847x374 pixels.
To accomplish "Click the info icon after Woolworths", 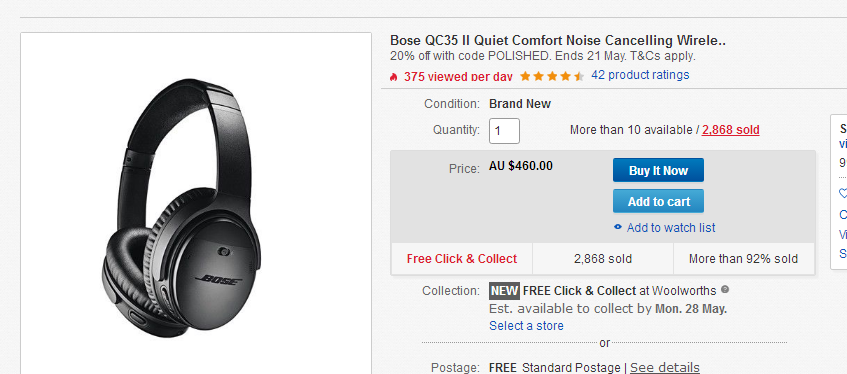I will pos(725,290).
